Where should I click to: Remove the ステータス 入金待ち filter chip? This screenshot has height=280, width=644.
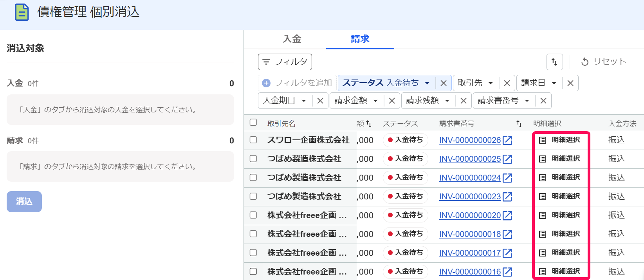[443, 83]
